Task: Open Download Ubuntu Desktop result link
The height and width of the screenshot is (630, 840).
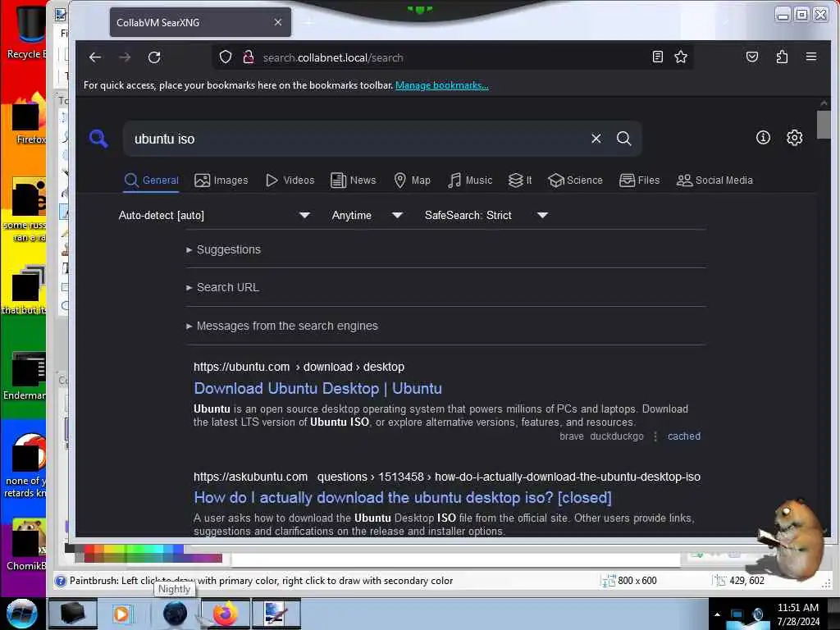Action: (x=317, y=388)
